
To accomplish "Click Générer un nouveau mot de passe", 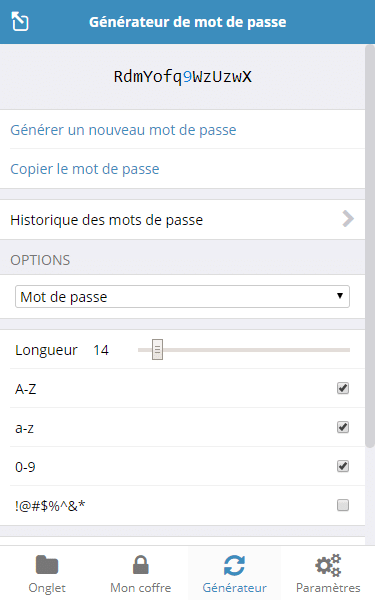I will [x=123, y=130].
